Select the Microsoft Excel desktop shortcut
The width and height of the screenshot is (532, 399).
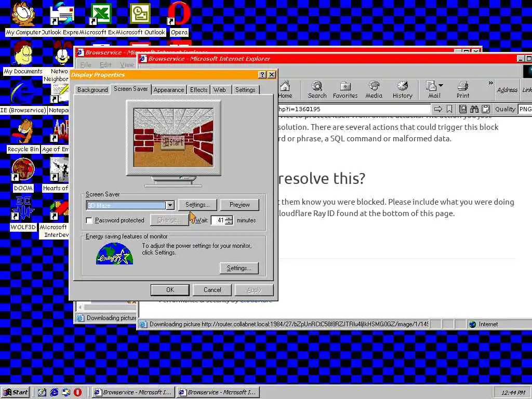(100, 19)
